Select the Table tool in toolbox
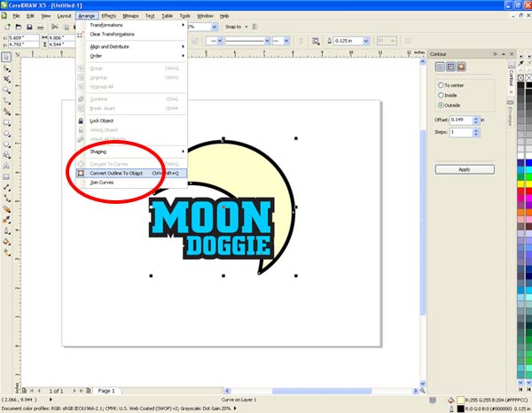The width and height of the screenshot is (532, 413). click(6, 177)
